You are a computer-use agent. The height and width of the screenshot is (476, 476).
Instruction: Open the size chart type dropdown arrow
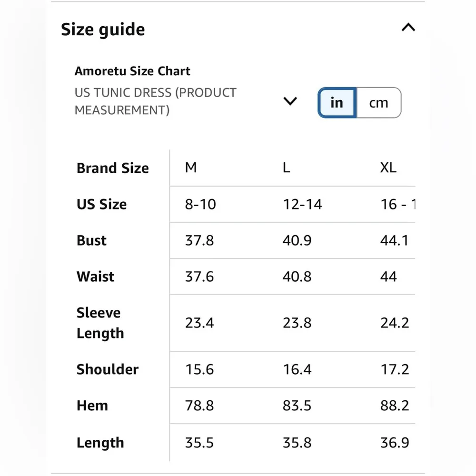[290, 101]
